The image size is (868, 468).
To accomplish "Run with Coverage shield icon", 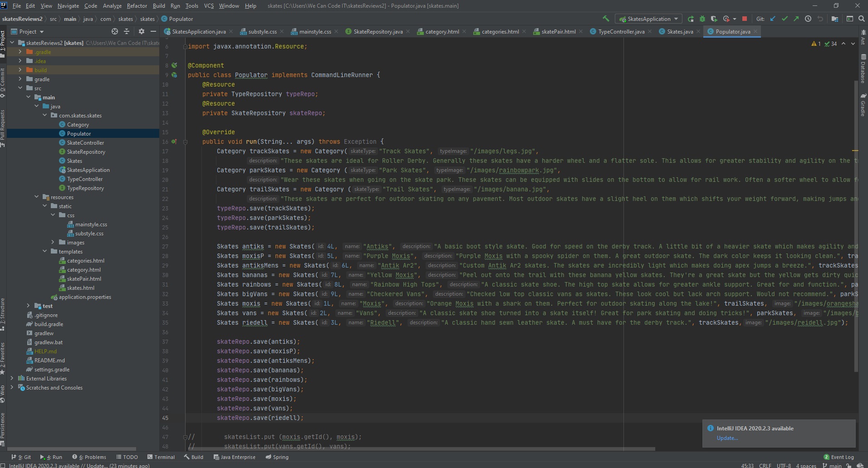I will coord(714,19).
